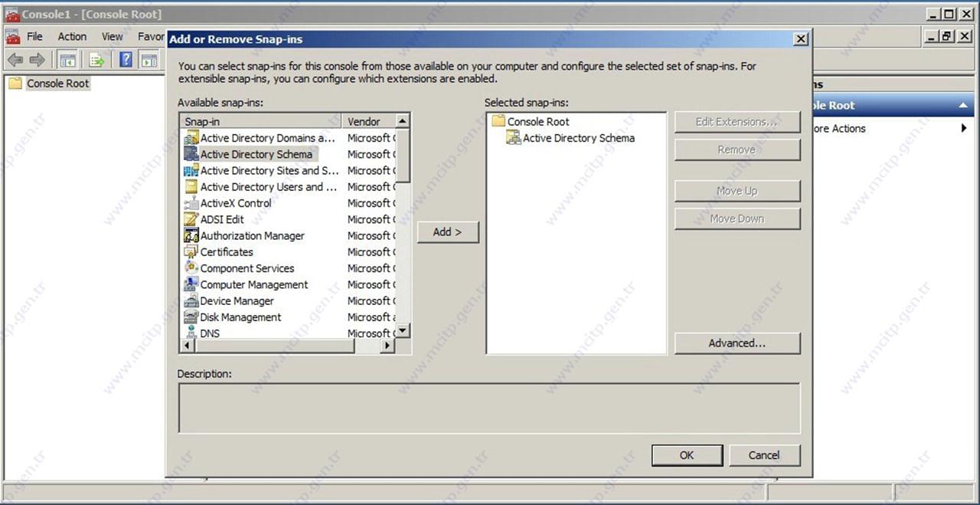Click the Active Directory Users and Computers icon
This screenshot has height=505, width=980.
[x=191, y=187]
